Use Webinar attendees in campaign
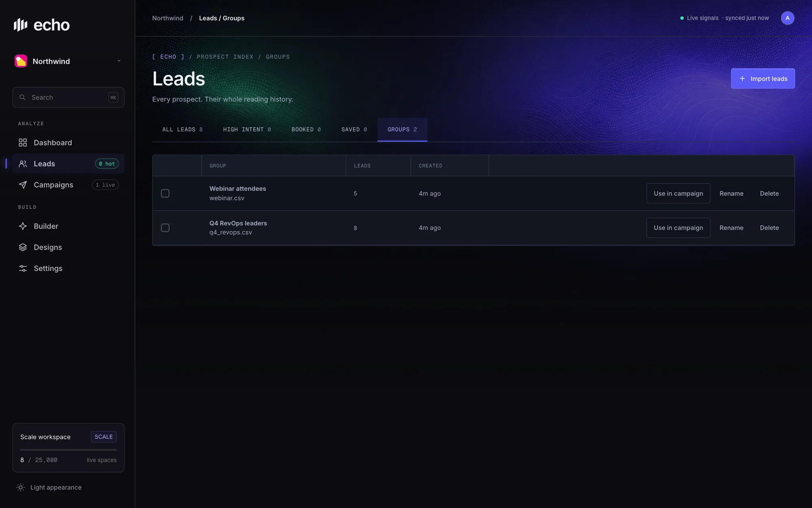This screenshot has height=508, width=812. 678,193
